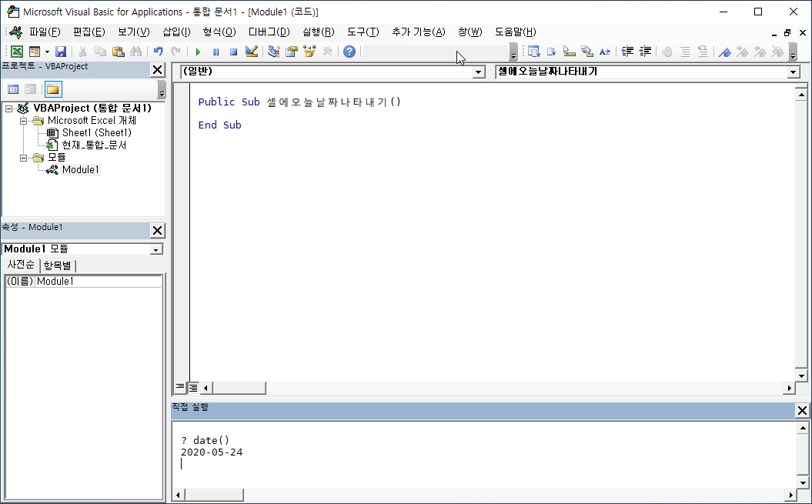Open the 삽입(I) menu

tap(176, 32)
